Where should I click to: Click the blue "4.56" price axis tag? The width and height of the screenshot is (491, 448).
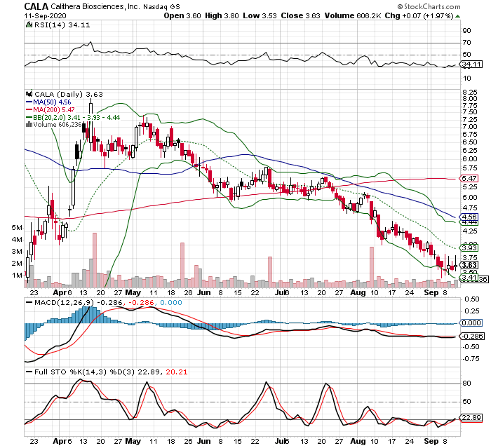470,217
